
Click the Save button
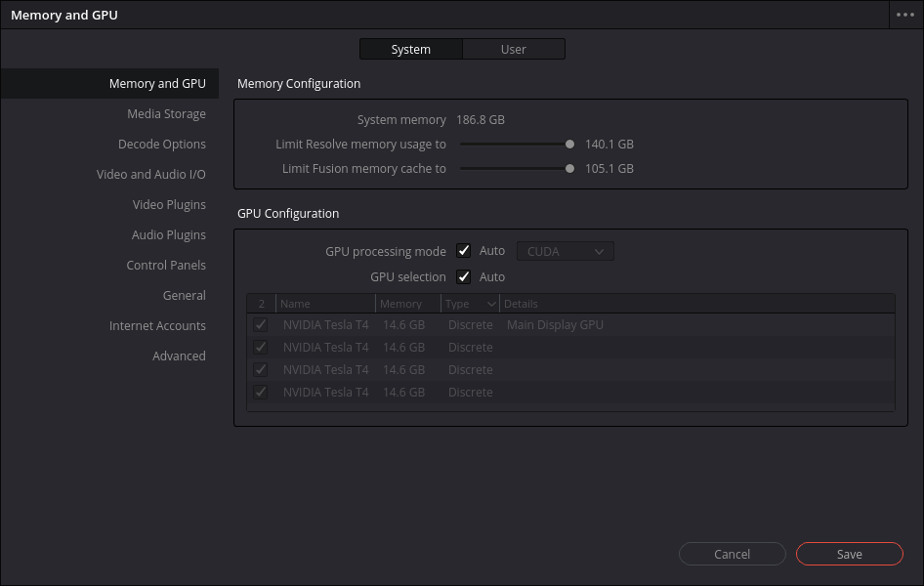coord(850,554)
